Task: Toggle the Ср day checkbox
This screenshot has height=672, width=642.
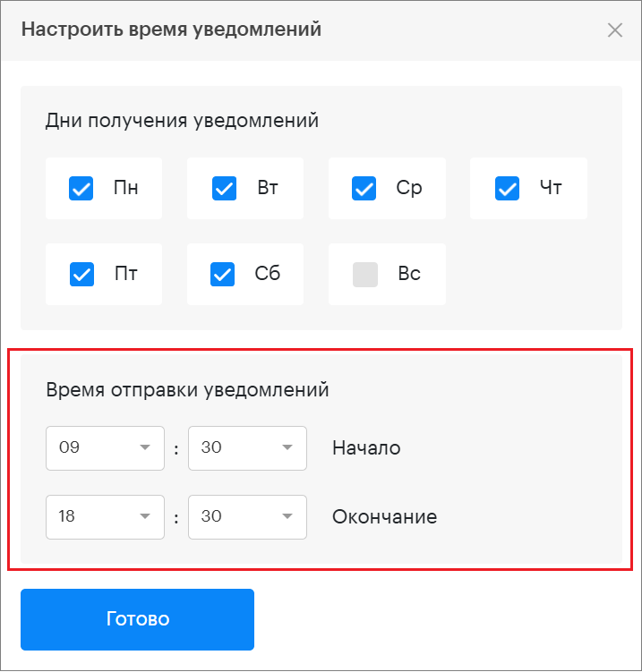Action: pyautogui.click(x=364, y=189)
